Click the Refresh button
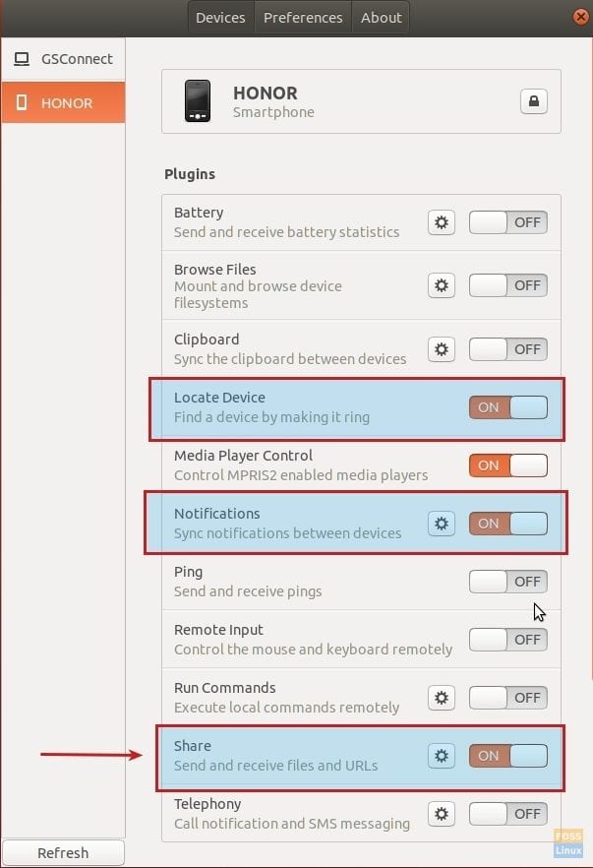 click(x=63, y=852)
